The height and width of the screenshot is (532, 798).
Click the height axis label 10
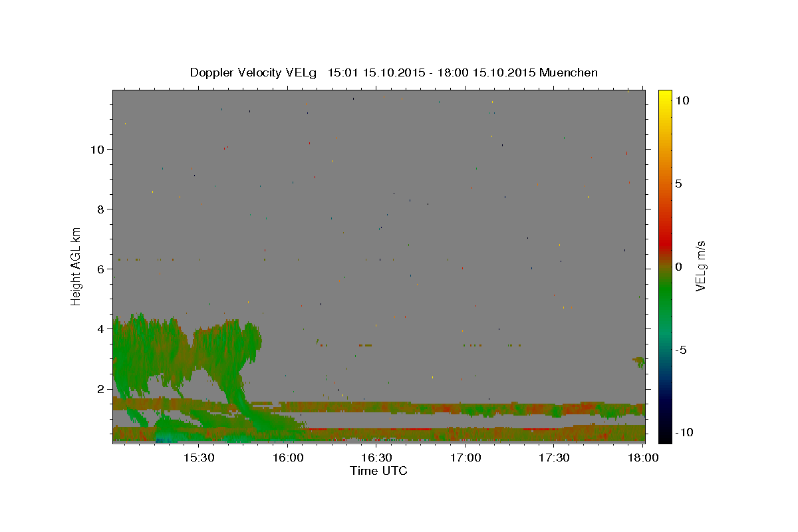(x=98, y=150)
